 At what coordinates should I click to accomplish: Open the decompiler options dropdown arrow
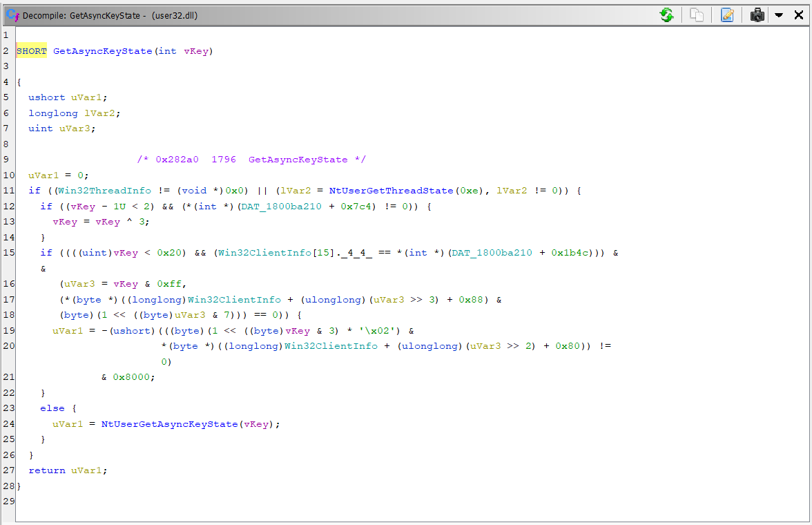[778, 15]
